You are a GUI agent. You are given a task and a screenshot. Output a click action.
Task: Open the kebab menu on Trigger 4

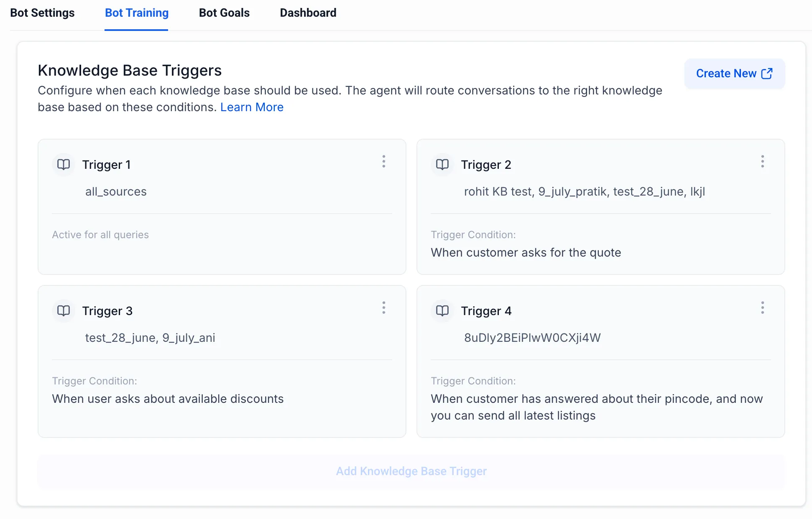pos(763,308)
